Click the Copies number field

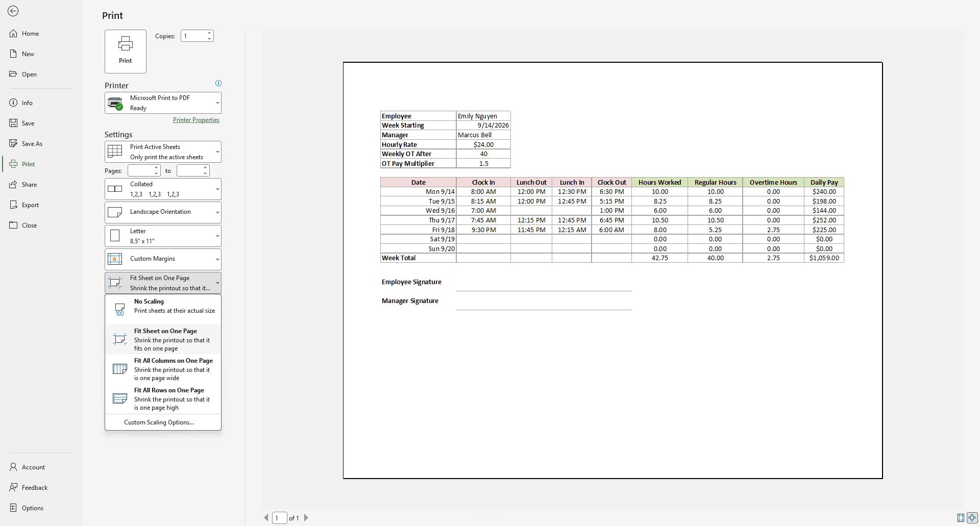(193, 36)
